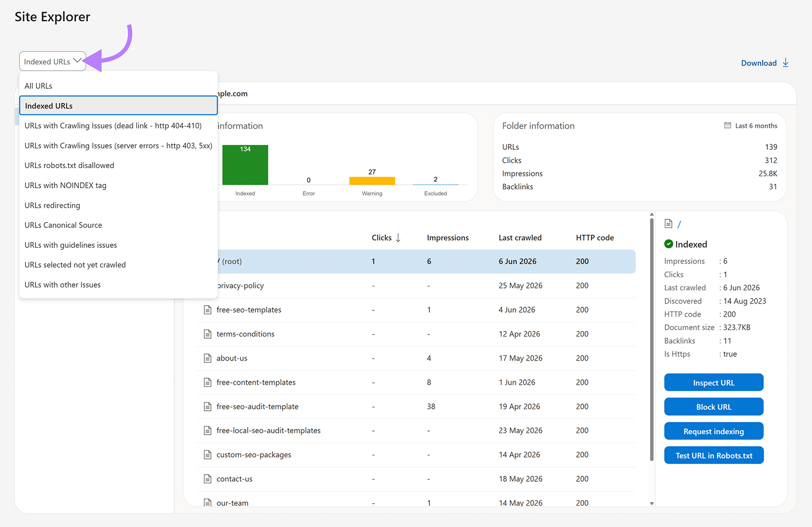
Task: Click the yellow Warning bar in chart
Action: coord(372,181)
